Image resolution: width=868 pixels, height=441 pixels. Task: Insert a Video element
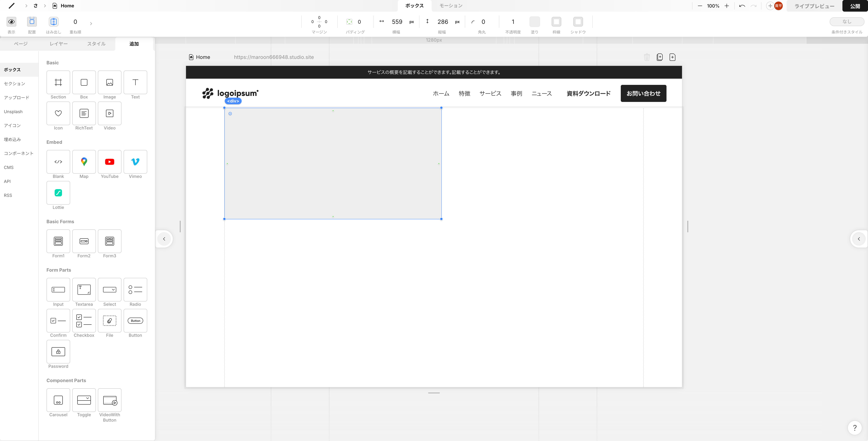[109, 113]
